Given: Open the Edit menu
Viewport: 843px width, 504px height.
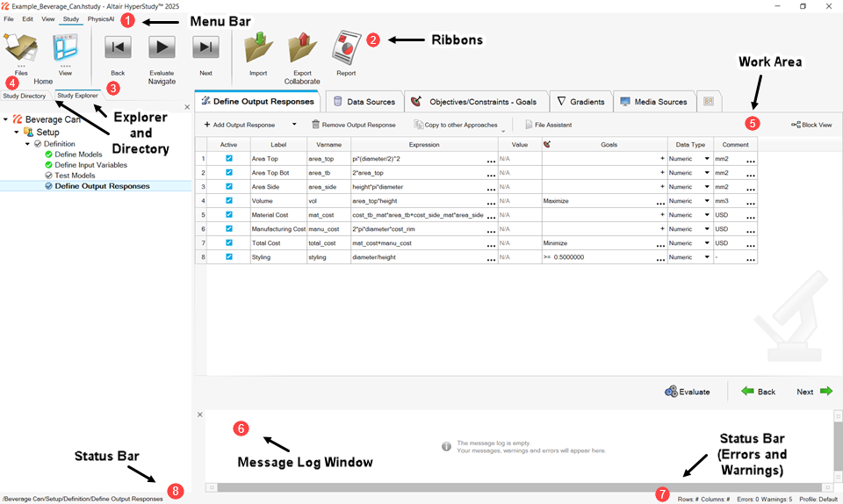Looking at the screenshot, I should tap(27, 18).
